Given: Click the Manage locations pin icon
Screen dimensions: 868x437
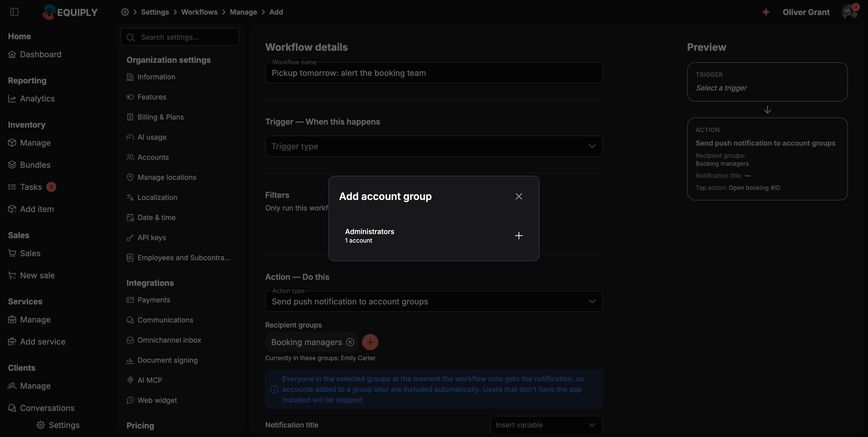Looking at the screenshot, I should (x=130, y=177).
